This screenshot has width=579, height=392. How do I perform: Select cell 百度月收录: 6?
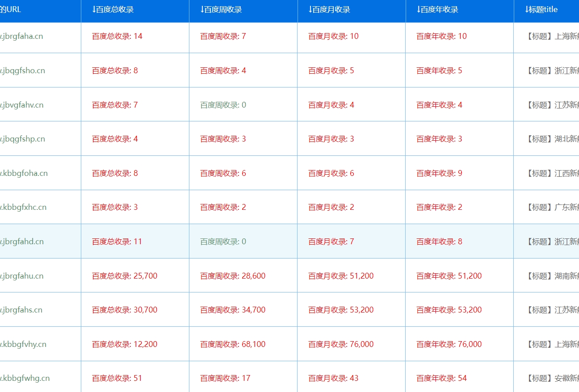tap(331, 173)
